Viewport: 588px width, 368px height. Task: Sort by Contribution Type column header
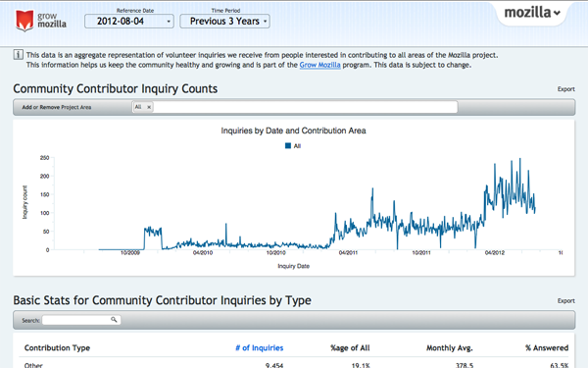pyautogui.click(x=57, y=347)
